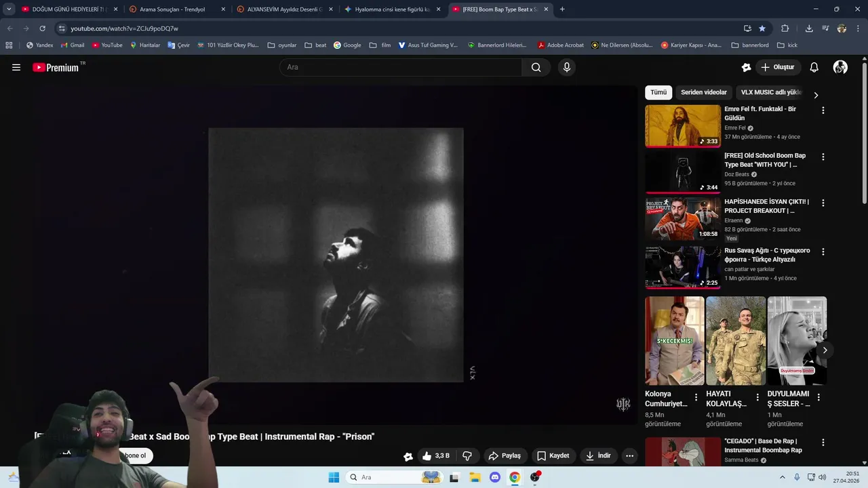Open options menu for CEGADO video
This screenshot has width=868, height=488.
coord(823,442)
